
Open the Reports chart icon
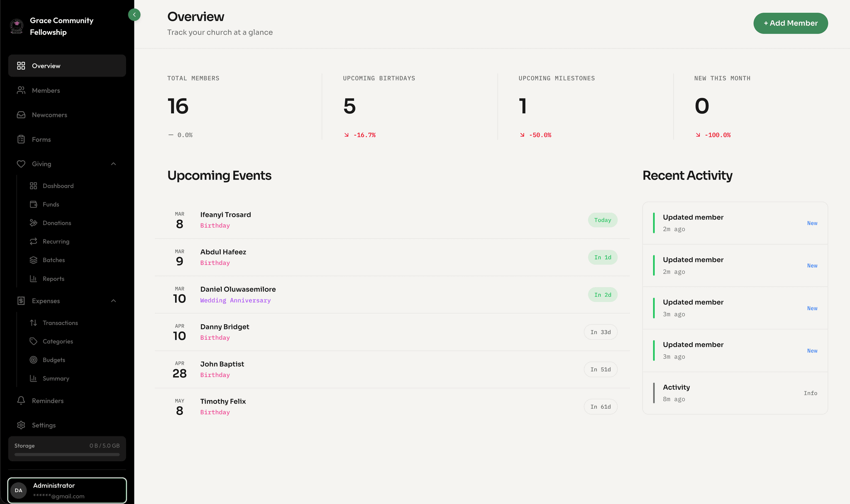tap(33, 278)
